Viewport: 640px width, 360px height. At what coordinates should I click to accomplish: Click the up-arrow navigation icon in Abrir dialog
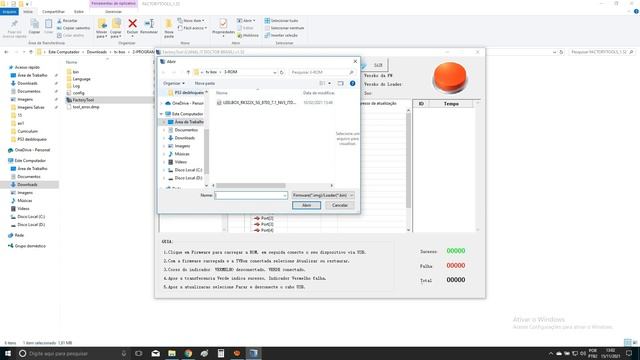pos(188,72)
